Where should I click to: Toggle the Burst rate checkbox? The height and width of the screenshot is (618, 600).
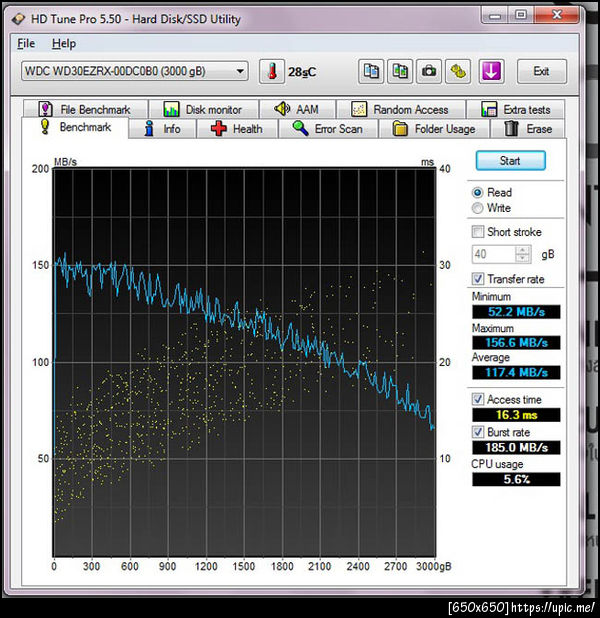point(478,432)
